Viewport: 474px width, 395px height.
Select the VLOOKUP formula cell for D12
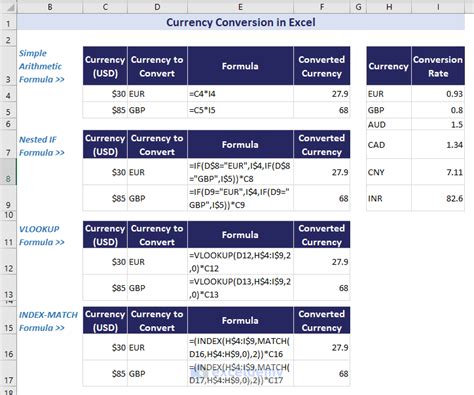point(240,262)
